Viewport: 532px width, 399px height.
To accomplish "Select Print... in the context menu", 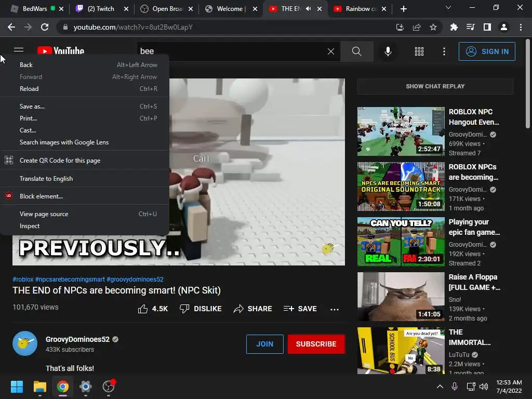I will (85, 118).
